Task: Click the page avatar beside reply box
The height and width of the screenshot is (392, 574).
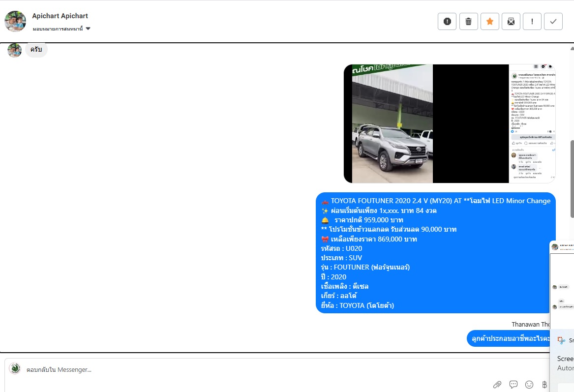Action: tap(15, 368)
